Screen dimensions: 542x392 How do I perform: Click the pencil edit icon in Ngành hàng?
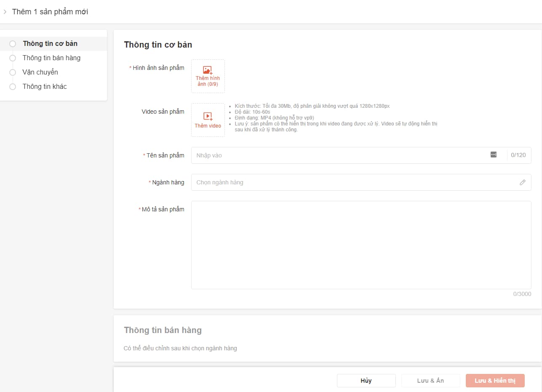[x=522, y=182]
